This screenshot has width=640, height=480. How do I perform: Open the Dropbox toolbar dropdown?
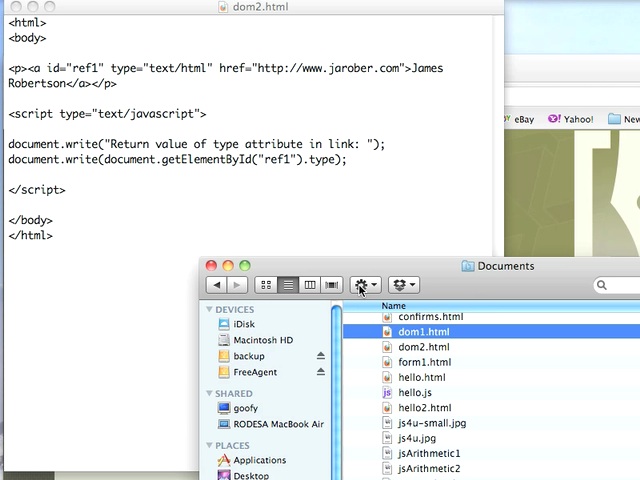point(404,285)
